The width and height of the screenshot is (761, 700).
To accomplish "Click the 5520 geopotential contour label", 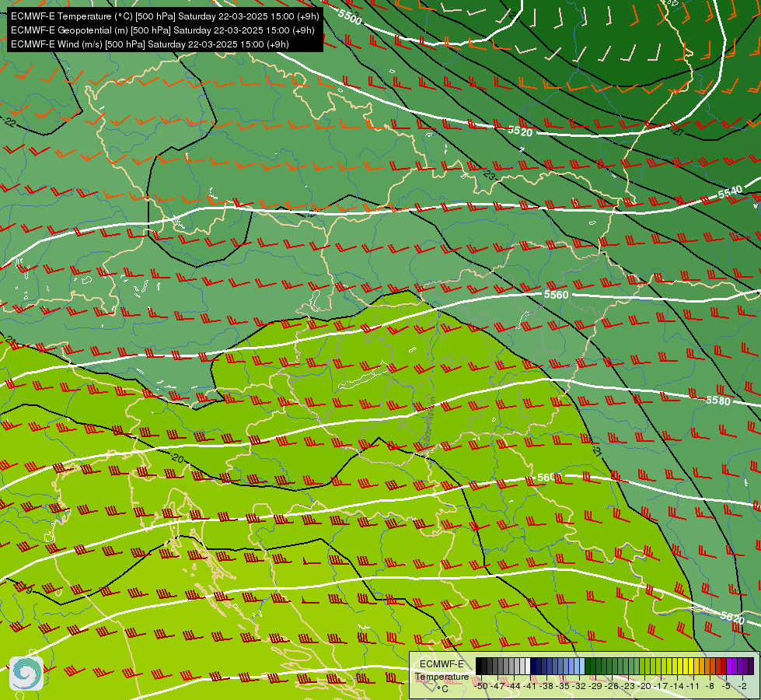I will (x=520, y=131).
